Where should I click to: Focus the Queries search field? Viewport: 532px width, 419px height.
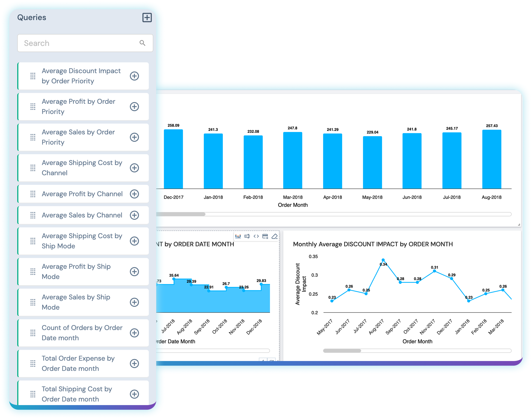point(85,43)
